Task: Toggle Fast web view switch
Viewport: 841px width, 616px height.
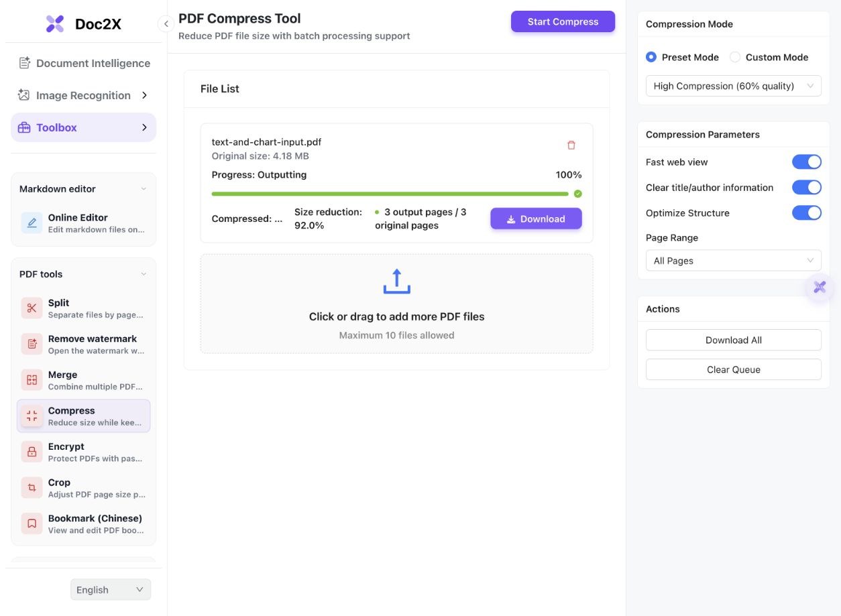Action: pos(807,162)
